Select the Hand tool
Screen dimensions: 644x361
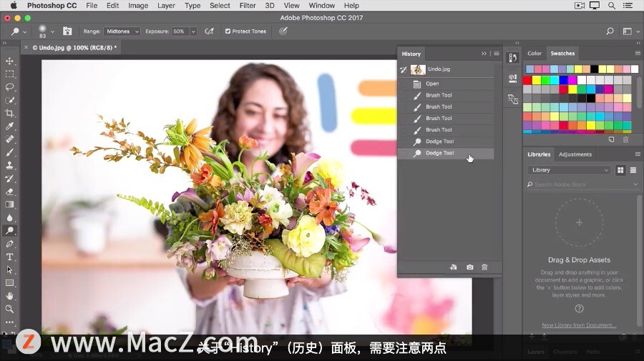9,296
